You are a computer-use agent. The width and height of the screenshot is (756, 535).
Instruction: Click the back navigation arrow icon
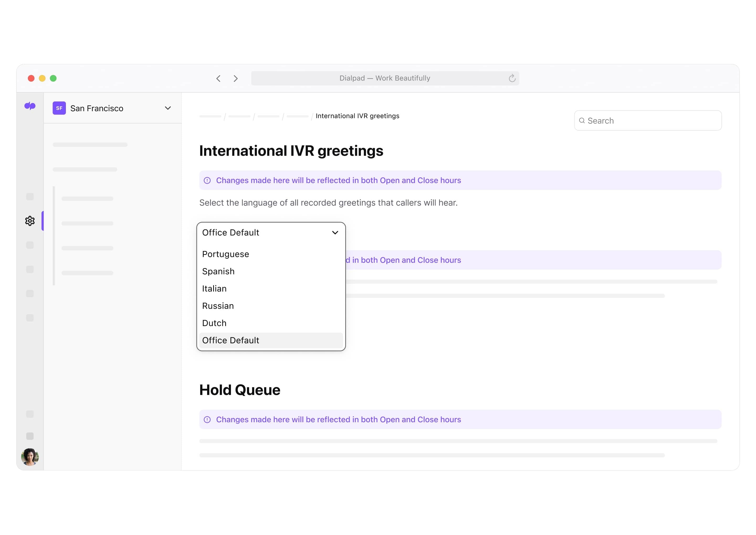pyautogui.click(x=218, y=78)
